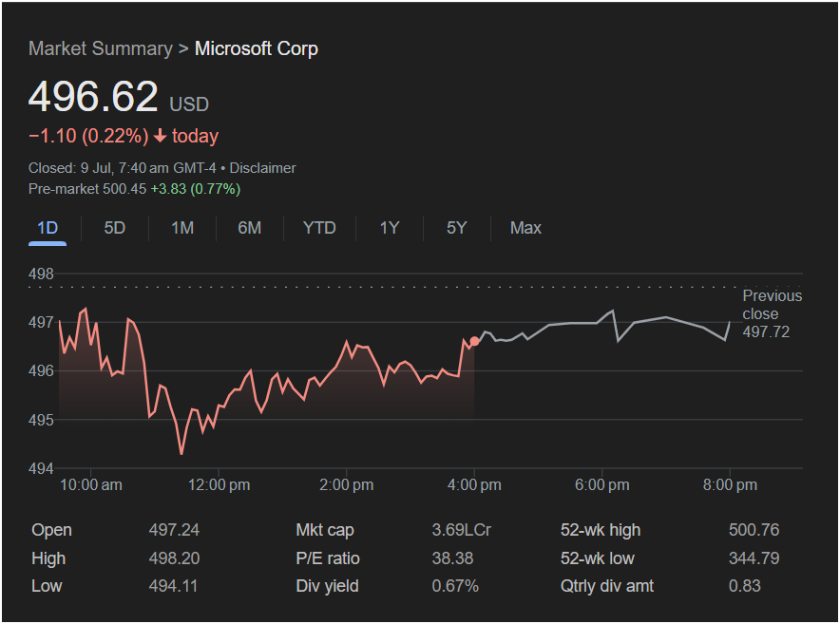The width and height of the screenshot is (840, 624).
Task: Click the 10:00 am axis label
Action: [90, 485]
